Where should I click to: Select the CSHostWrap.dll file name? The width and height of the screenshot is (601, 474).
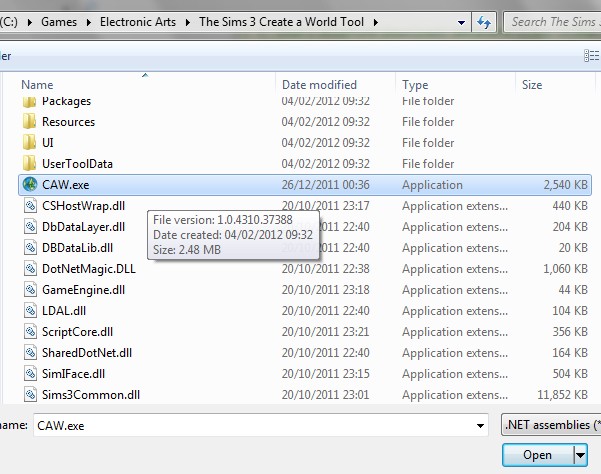tap(84, 206)
